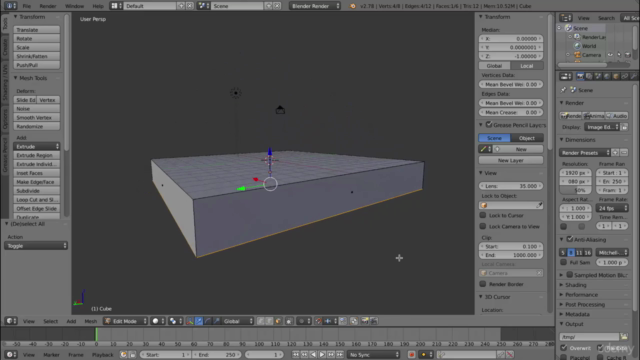Enable Sampled Motion Blur checkbox
This screenshot has width=640, height=360.
point(570,275)
